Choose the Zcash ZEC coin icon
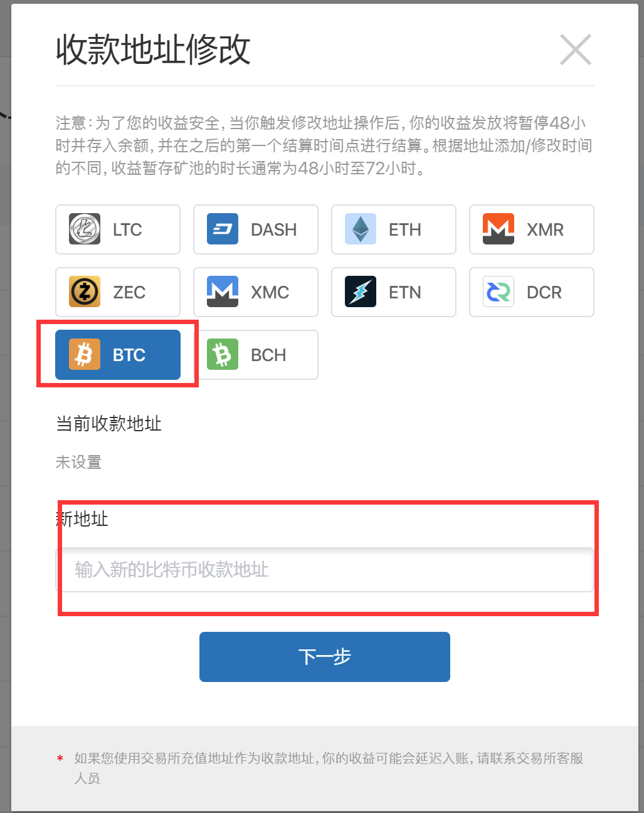Viewport: 644px width, 813px height. click(x=85, y=292)
